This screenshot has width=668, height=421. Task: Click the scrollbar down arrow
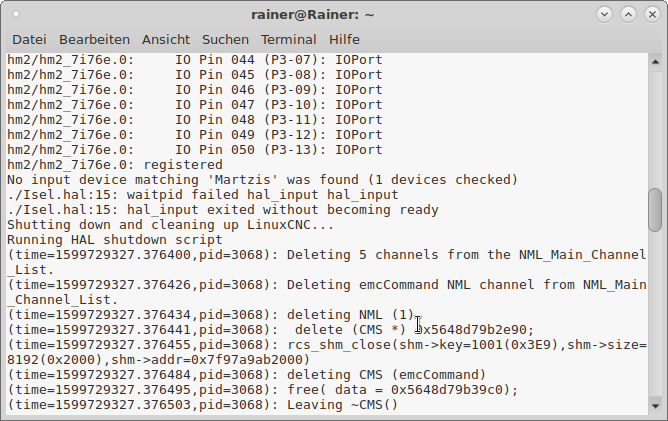point(655,406)
